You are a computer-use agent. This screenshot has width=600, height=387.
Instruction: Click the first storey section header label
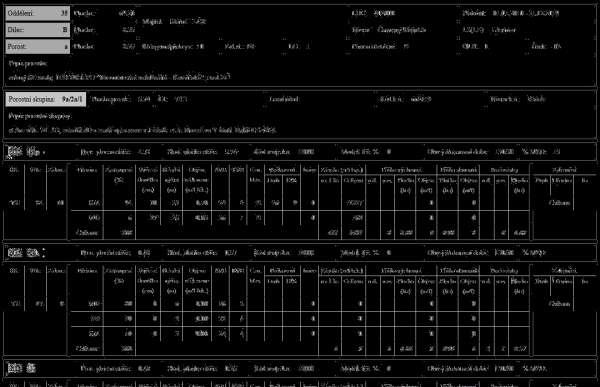[26, 152]
